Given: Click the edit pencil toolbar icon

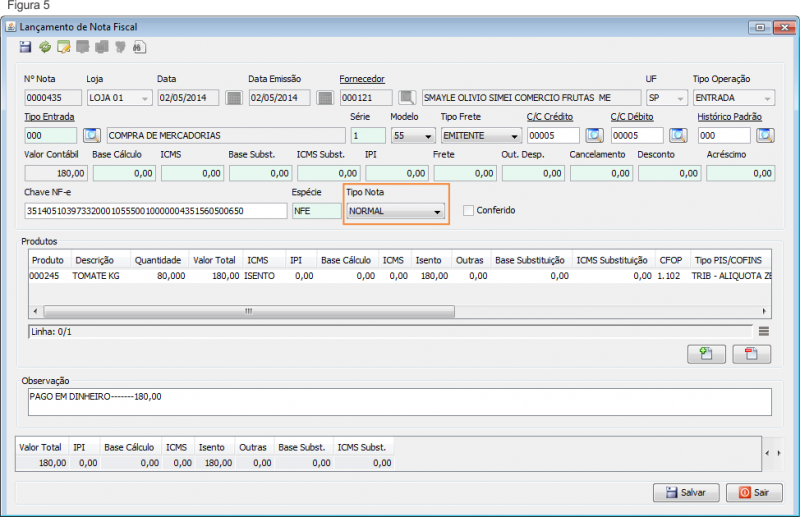Looking at the screenshot, I should [64, 47].
